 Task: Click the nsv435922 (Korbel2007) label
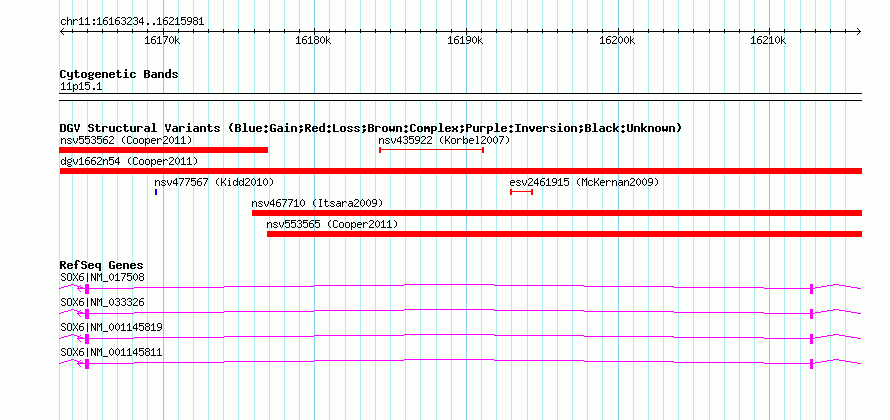point(444,140)
